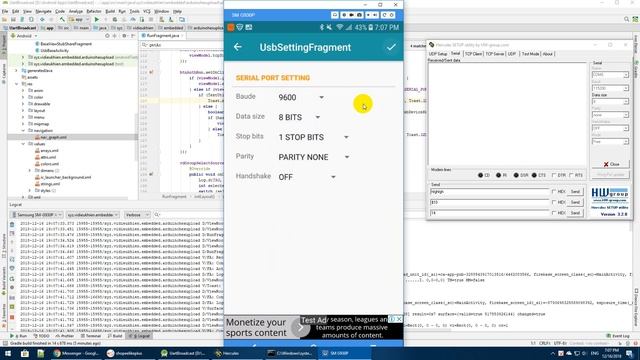Open the Microsoft Store taskbar icon
Viewport: 640px width, 360px height.
point(24,353)
